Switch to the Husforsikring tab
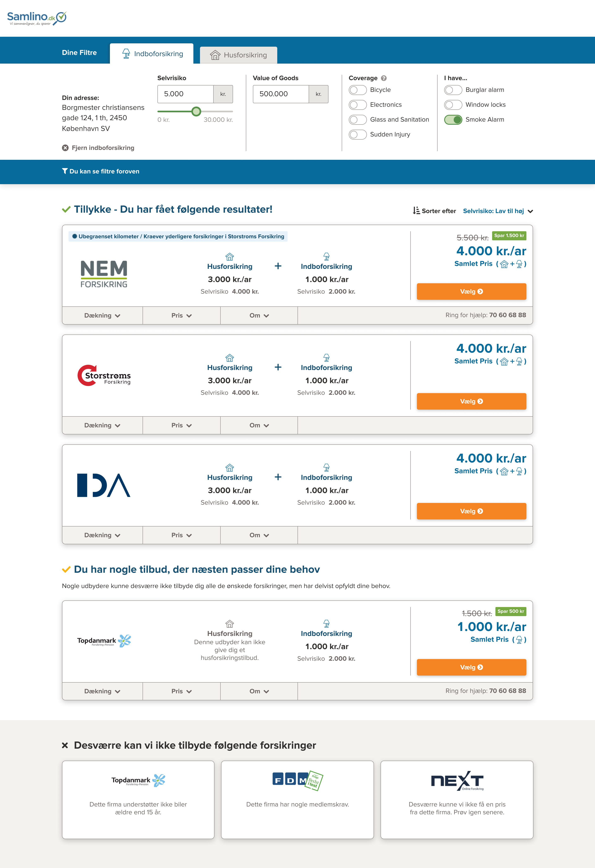 (x=238, y=55)
